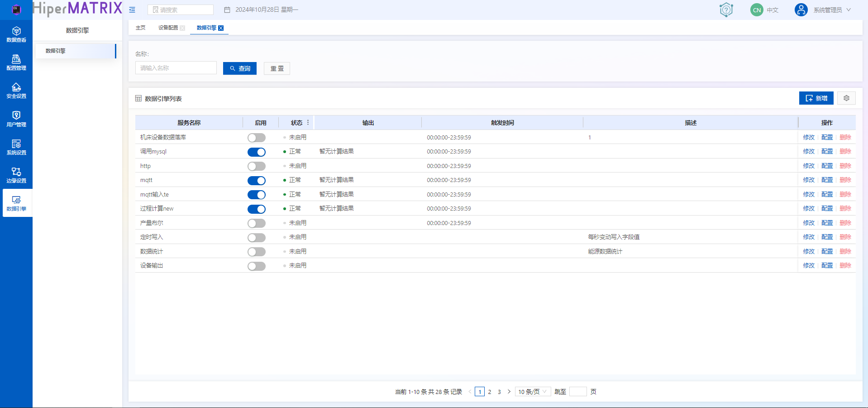
Task: Click the 服务名称 column header
Action: (189, 123)
